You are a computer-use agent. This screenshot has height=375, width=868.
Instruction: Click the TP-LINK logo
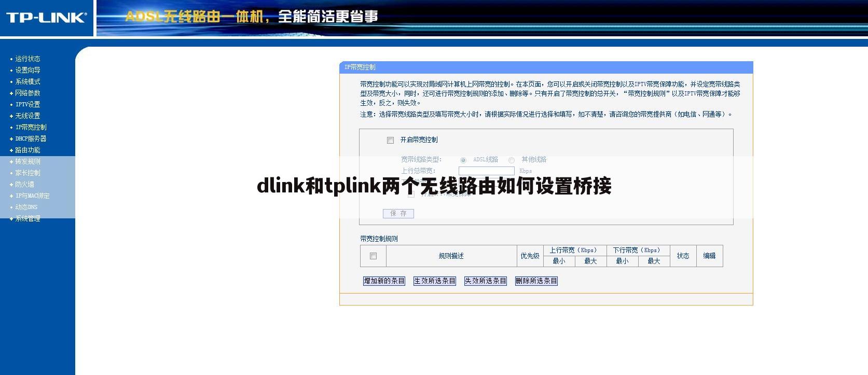[x=46, y=18]
